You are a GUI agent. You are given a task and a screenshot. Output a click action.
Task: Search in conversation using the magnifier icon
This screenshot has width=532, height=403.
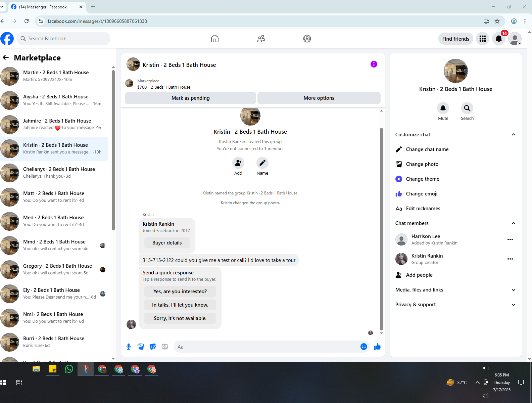(467, 108)
